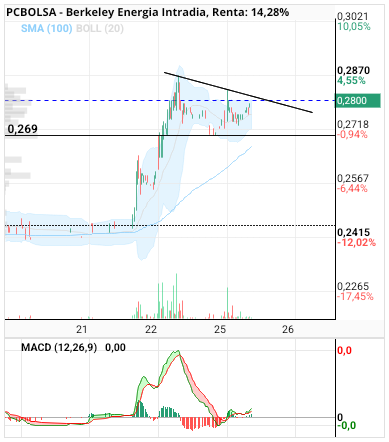Click the MACD histogram peak of the green line

179,351
